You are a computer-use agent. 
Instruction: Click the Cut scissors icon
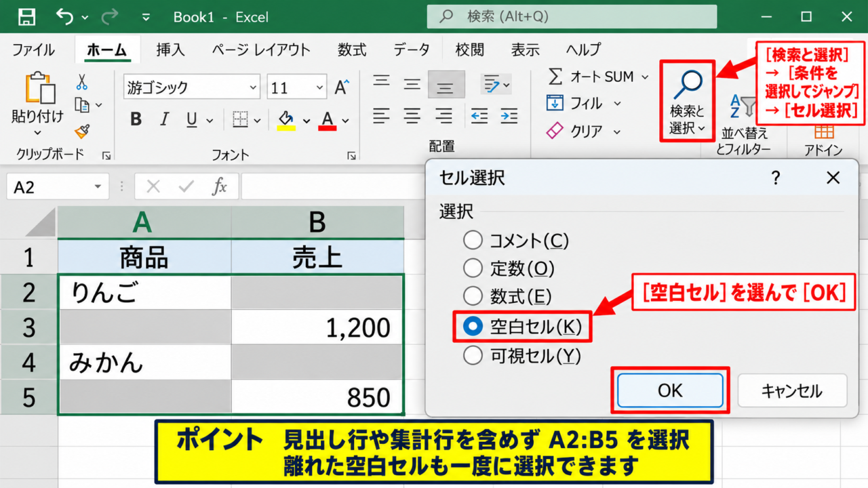click(x=82, y=83)
